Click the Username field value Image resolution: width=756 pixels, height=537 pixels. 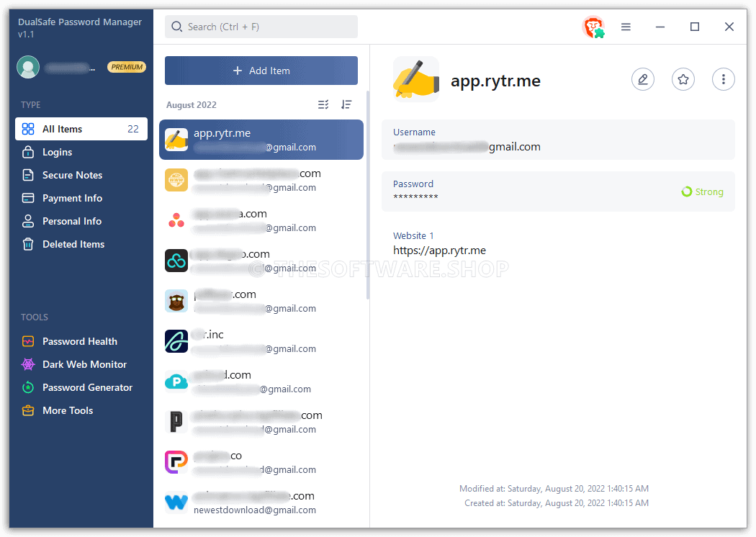click(x=467, y=147)
